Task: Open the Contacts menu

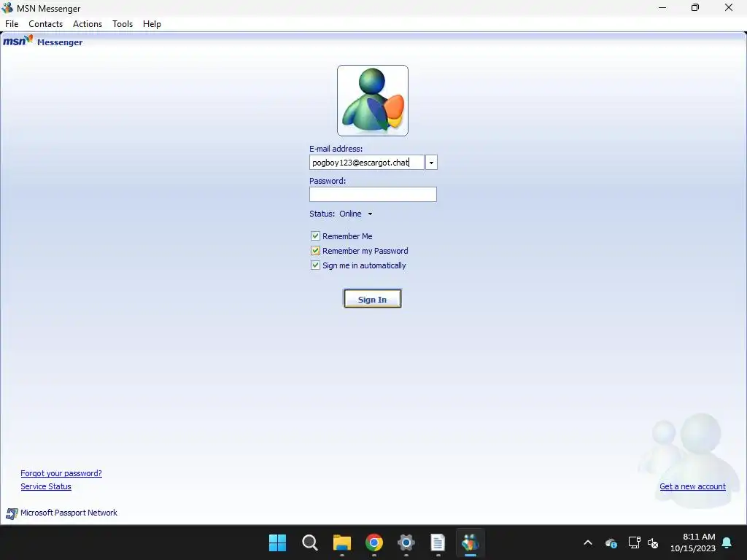Action: 46,24
